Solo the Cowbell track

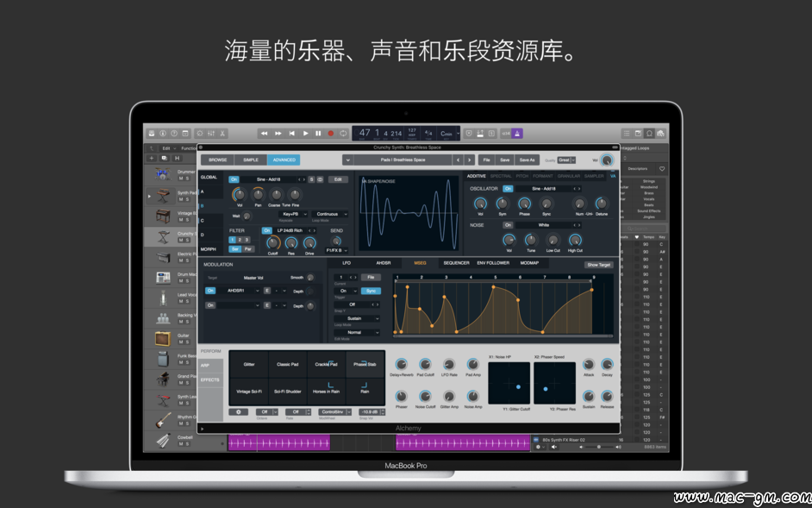[x=187, y=443]
